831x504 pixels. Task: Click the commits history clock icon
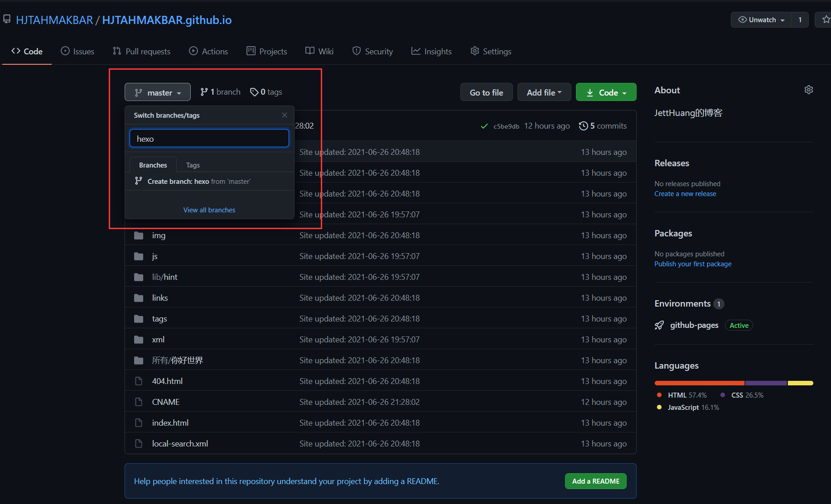583,126
